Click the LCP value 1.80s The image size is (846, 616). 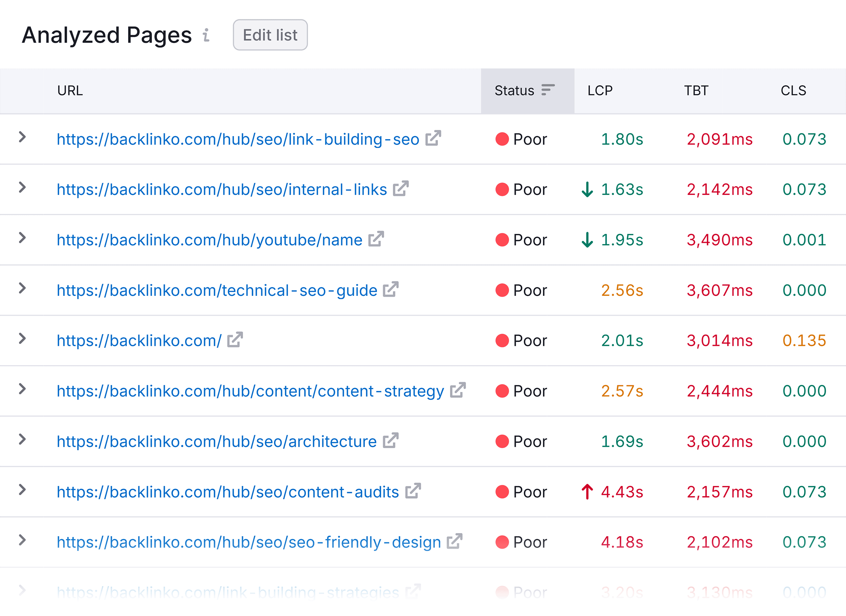point(622,139)
